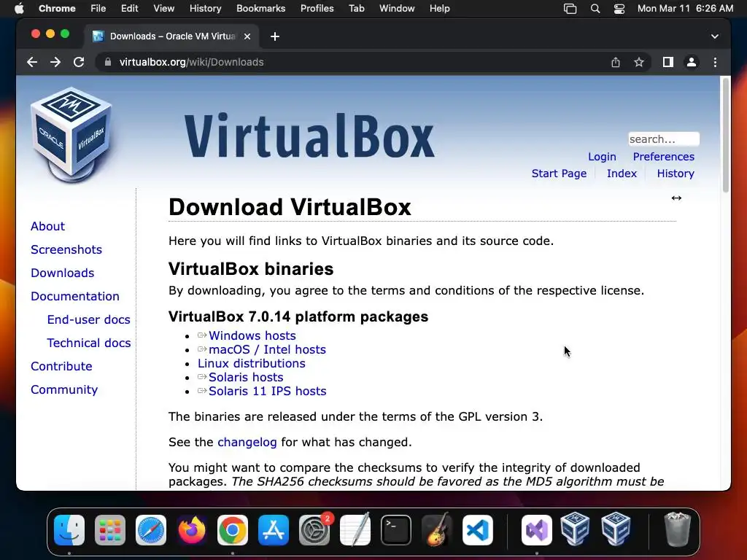747x560 pixels.
Task: Open the Chrome profile avatar menu
Action: 692,62
